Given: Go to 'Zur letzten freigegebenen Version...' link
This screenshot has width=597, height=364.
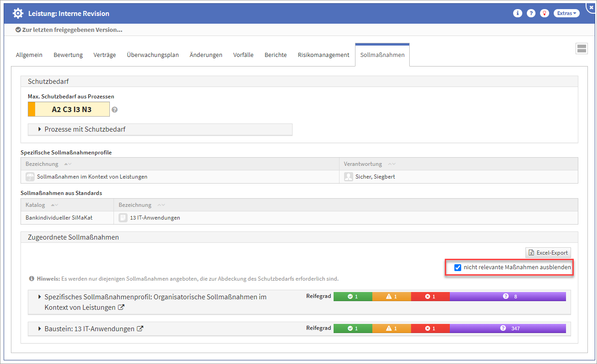Looking at the screenshot, I should (72, 30).
